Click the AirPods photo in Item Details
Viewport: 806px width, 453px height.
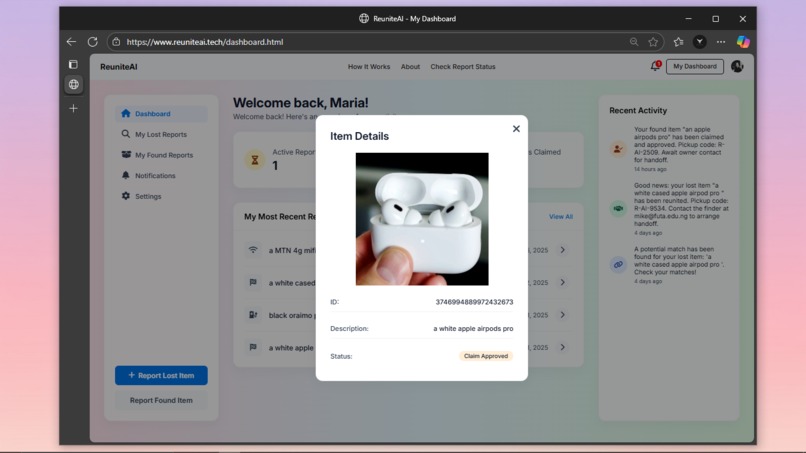[422, 219]
